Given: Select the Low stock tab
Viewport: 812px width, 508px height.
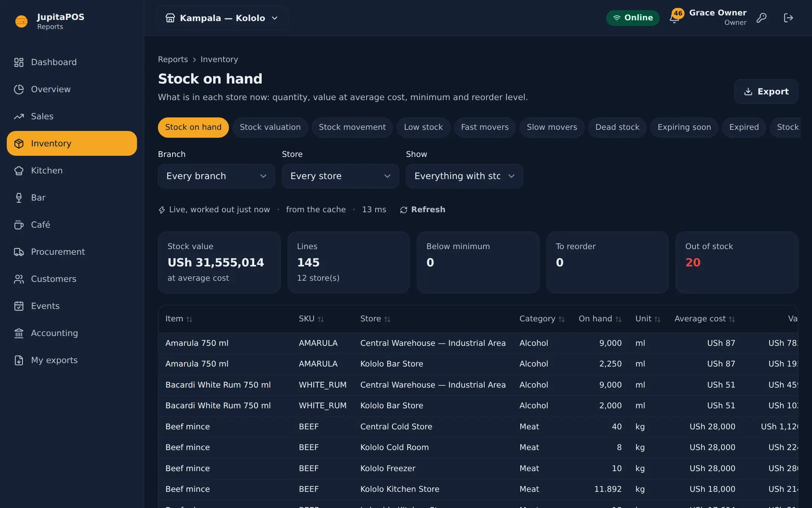Looking at the screenshot, I should pyautogui.click(x=423, y=127).
